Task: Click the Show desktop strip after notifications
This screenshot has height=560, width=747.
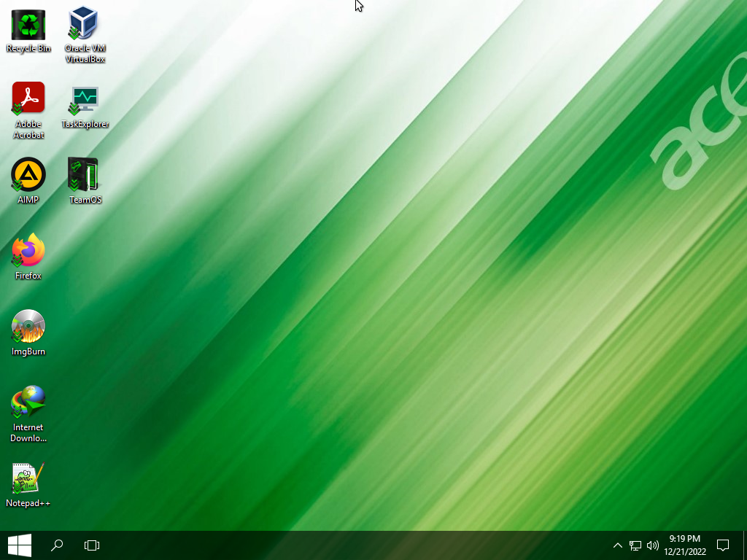Action: tap(745, 545)
